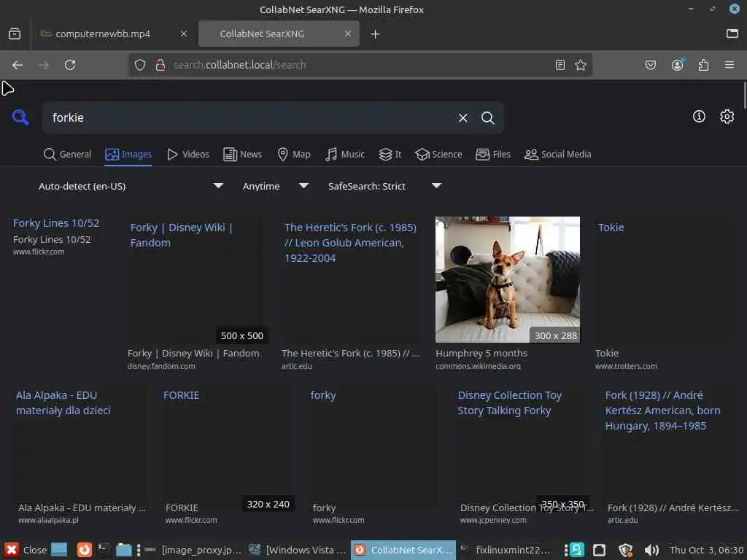Select the Map search category
This screenshot has height=560, width=747.
(x=294, y=155)
